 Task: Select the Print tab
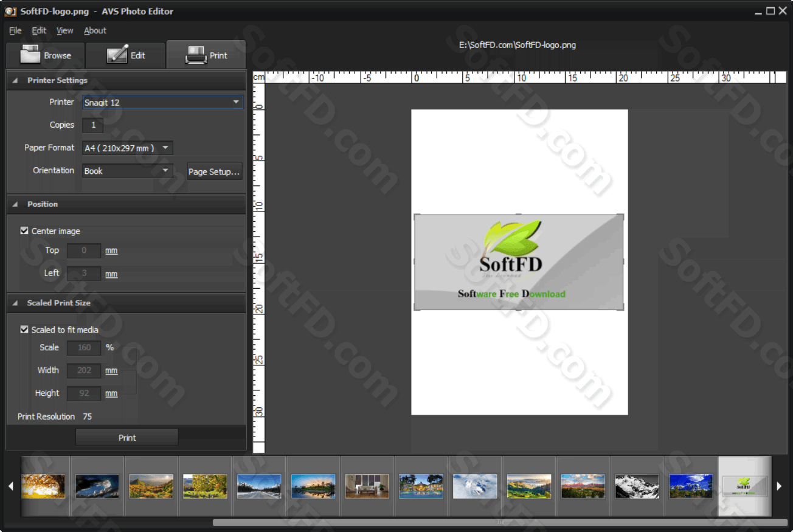[206, 55]
